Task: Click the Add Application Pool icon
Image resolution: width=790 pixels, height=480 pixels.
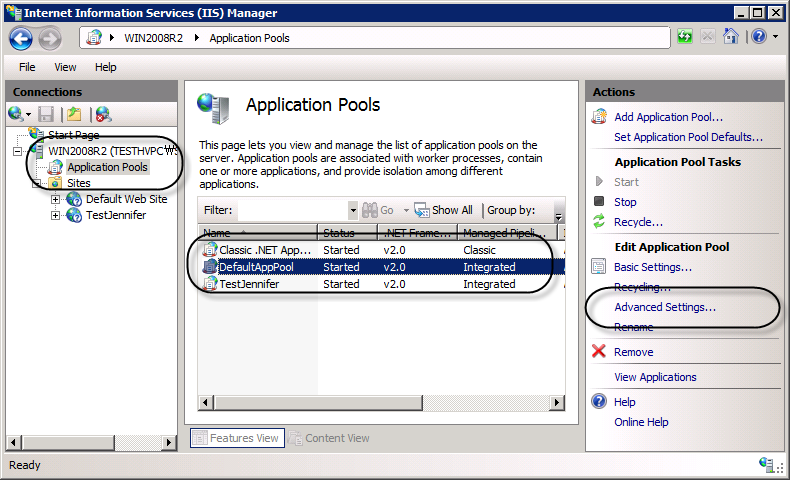Action: (x=599, y=116)
